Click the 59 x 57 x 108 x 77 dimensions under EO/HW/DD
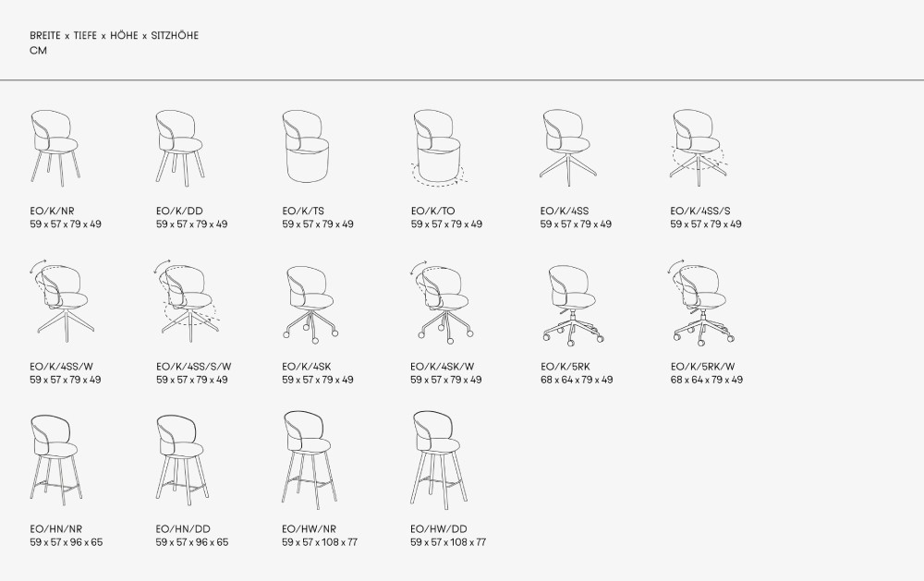Viewport: 924px width, 581px height. click(x=448, y=542)
